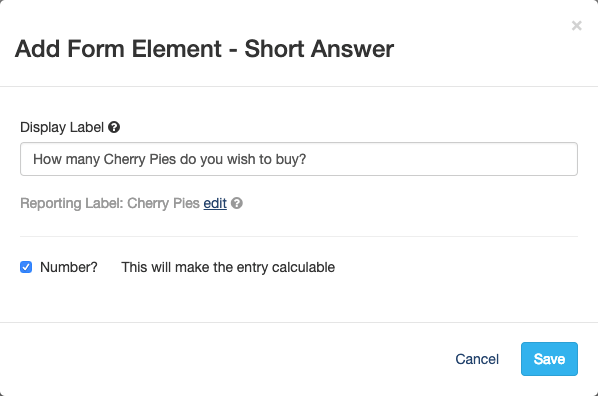This screenshot has width=598, height=396.
Task: Focus the Display Label text field
Action: pos(299,159)
